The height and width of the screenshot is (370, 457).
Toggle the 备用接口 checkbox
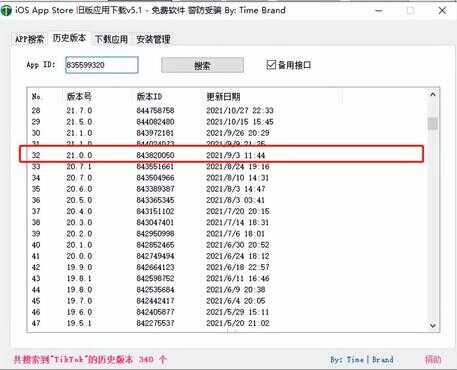(271, 64)
